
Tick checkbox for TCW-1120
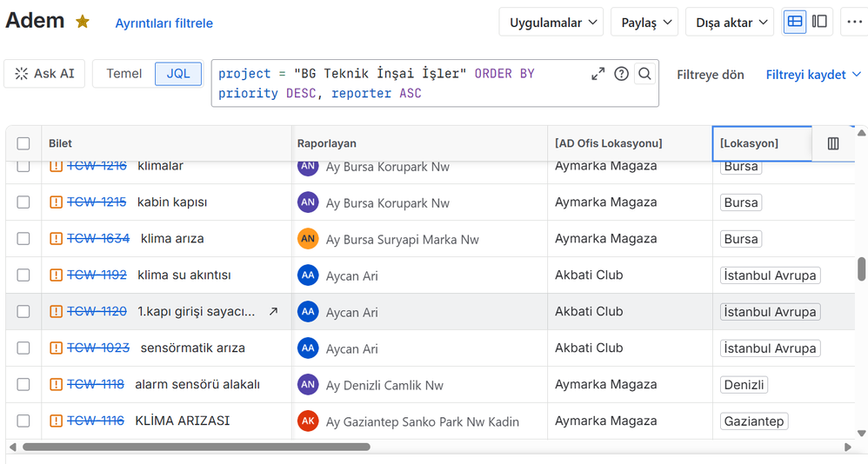(x=23, y=311)
